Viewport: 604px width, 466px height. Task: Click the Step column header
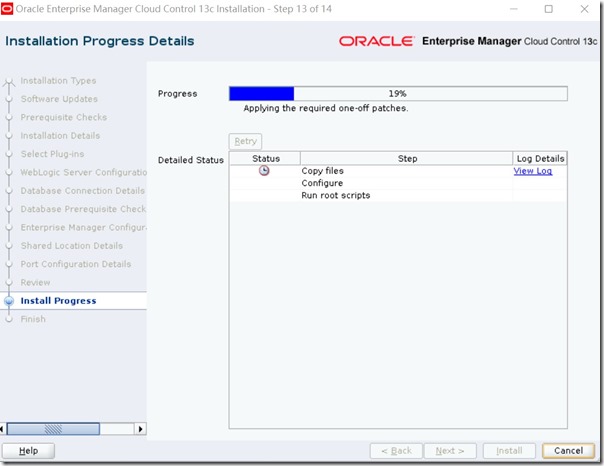pos(407,158)
